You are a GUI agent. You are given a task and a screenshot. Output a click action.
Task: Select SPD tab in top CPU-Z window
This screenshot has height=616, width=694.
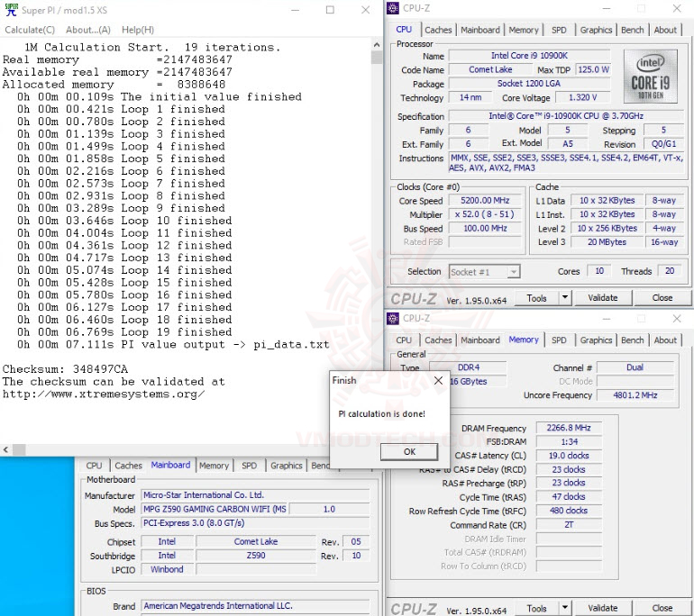[559, 30]
